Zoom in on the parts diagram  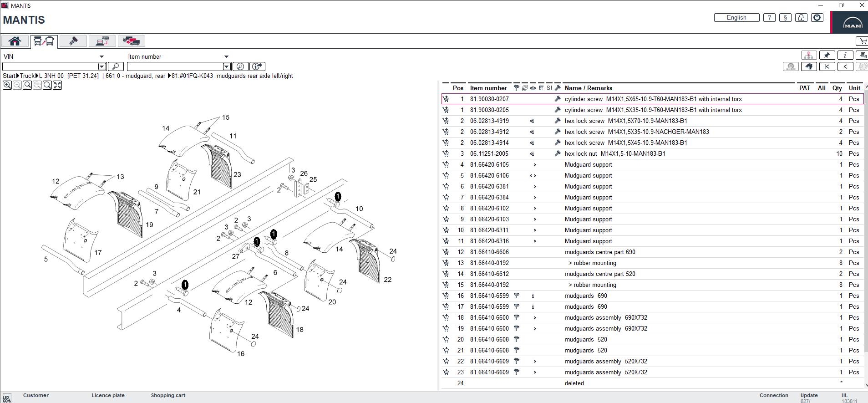7,85
